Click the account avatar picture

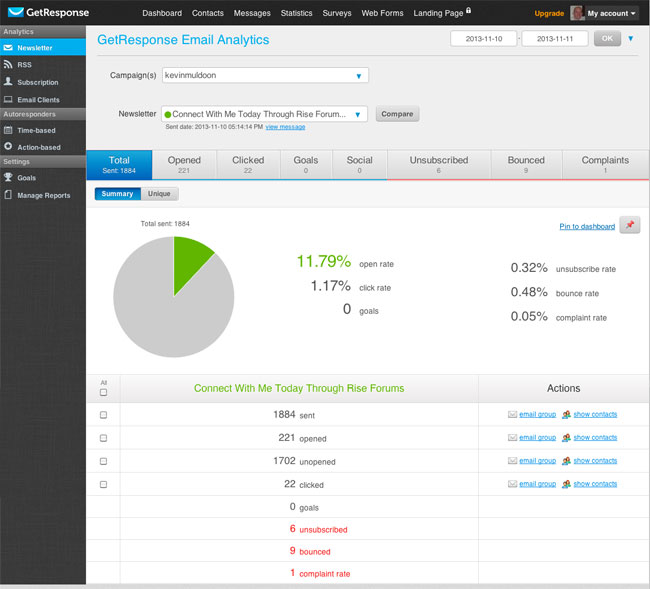pyautogui.click(x=577, y=13)
